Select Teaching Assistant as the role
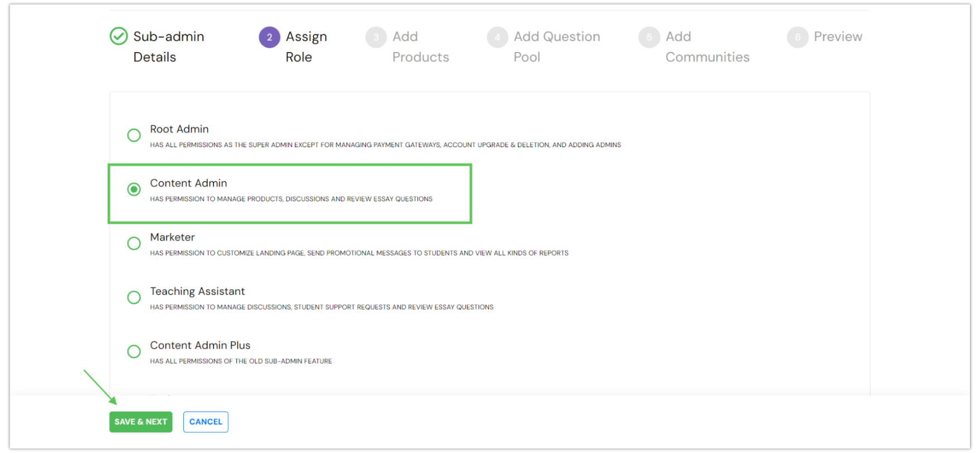This screenshot has height=453, width=980. [x=134, y=297]
